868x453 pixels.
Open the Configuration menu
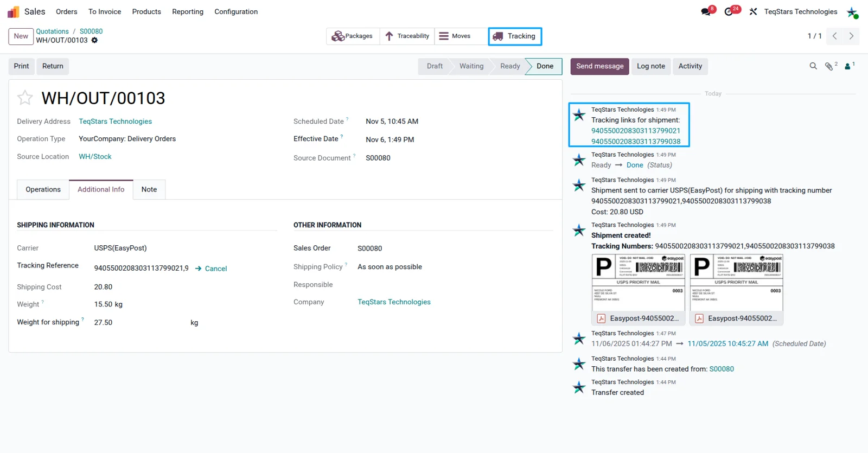pos(236,11)
